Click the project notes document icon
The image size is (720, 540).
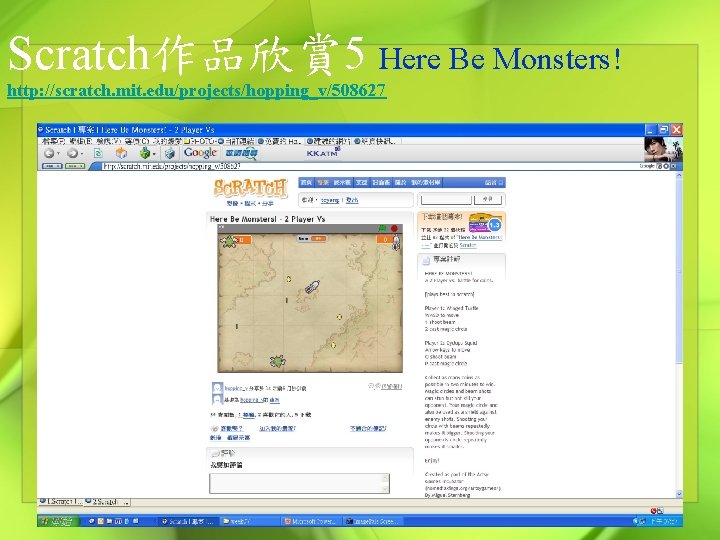tap(426, 260)
